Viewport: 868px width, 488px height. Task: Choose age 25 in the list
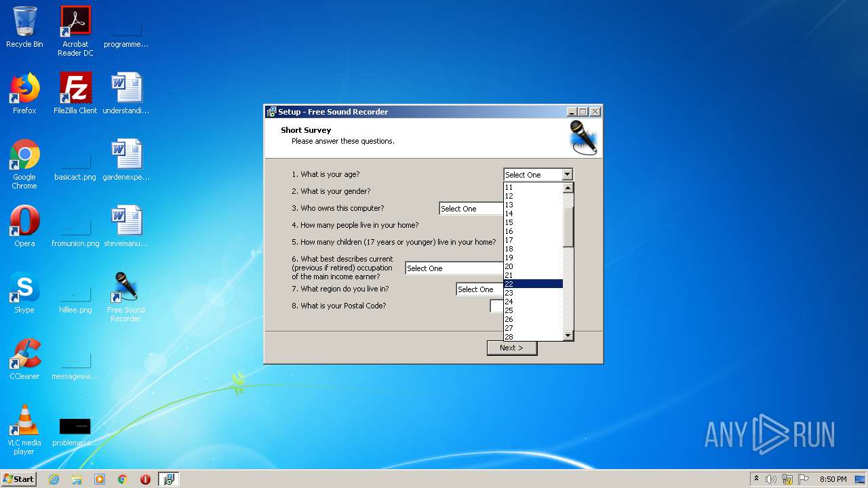tap(534, 310)
